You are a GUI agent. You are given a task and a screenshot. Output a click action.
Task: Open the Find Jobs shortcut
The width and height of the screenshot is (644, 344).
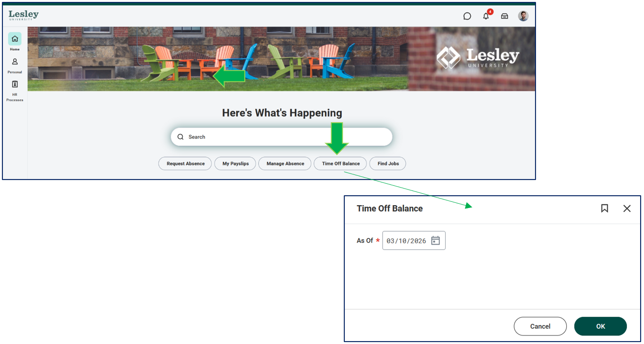click(388, 163)
